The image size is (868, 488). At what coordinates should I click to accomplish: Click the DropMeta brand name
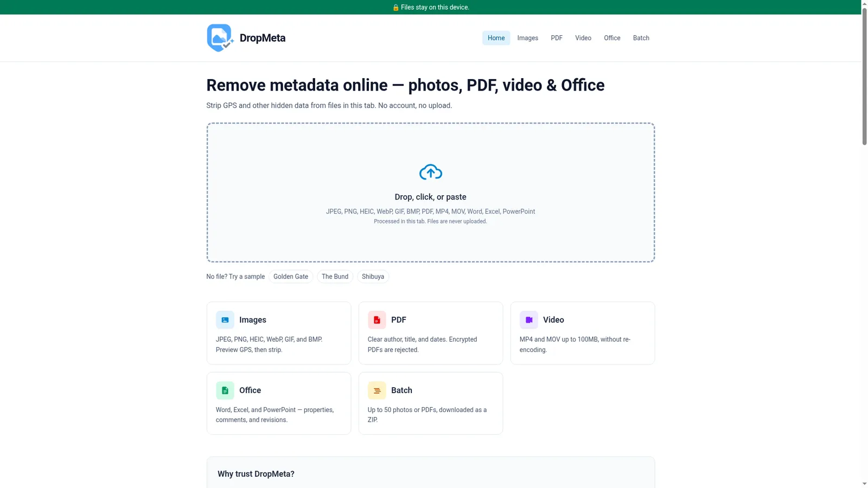click(263, 38)
